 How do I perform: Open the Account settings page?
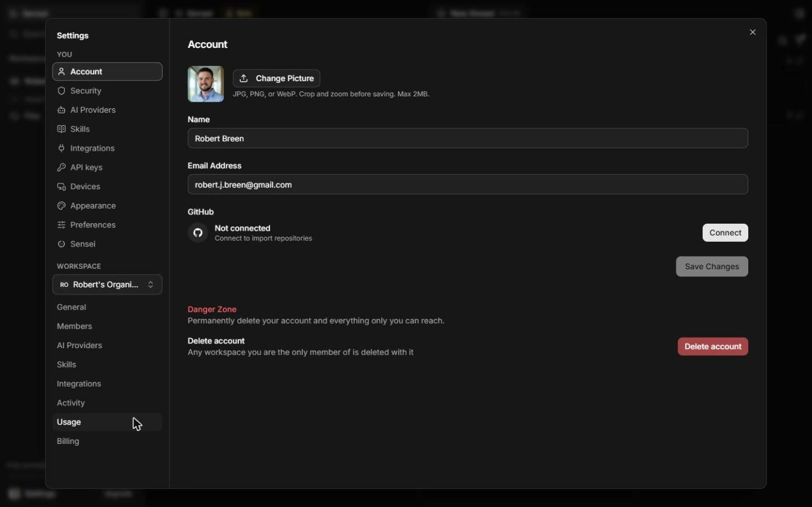pyautogui.click(x=107, y=72)
